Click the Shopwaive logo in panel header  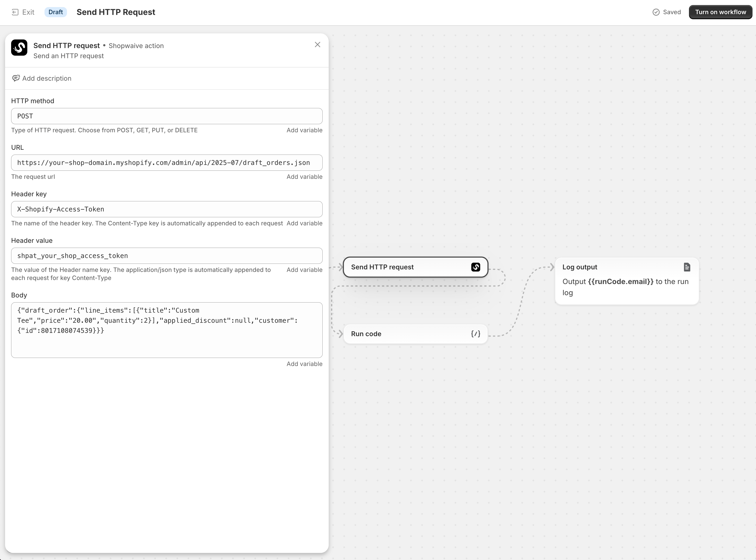(x=19, y=48)
